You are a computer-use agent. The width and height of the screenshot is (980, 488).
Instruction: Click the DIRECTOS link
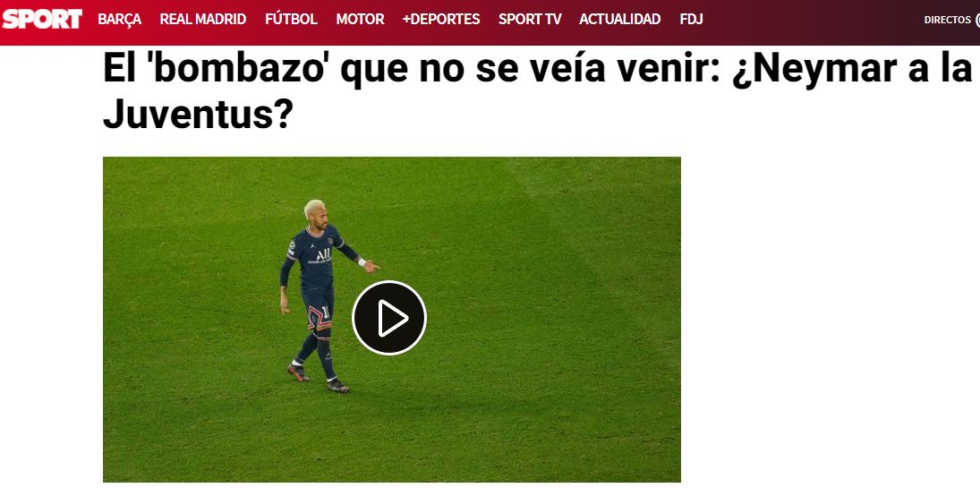tap(948, 20)
